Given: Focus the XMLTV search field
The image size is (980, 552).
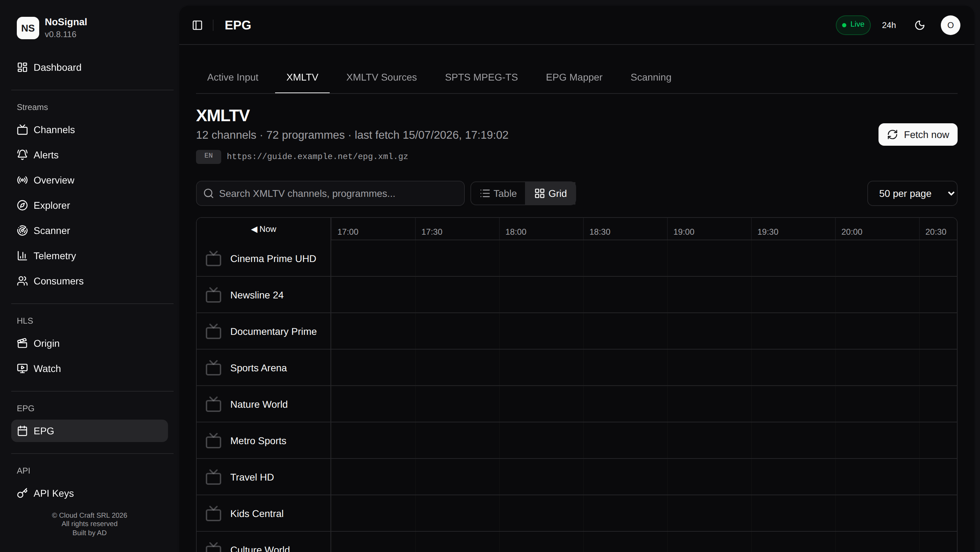Looking at the screenshot, I should (x=330, y=193).
